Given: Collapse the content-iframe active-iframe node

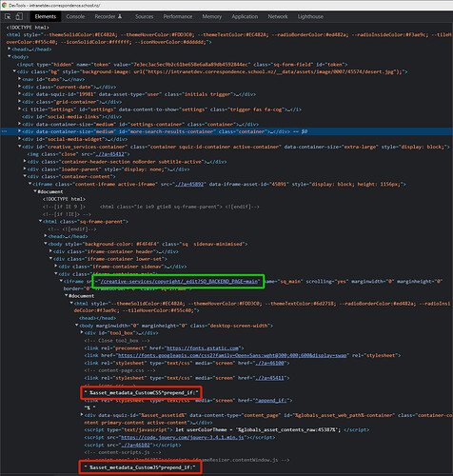Looking at the screenshot, I should point(30,184).
